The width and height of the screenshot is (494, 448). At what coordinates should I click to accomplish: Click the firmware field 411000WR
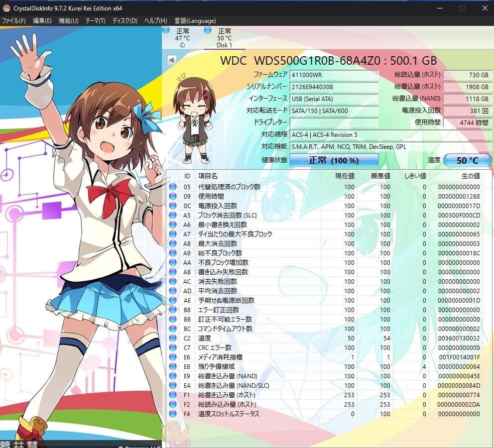pos(334,75)
